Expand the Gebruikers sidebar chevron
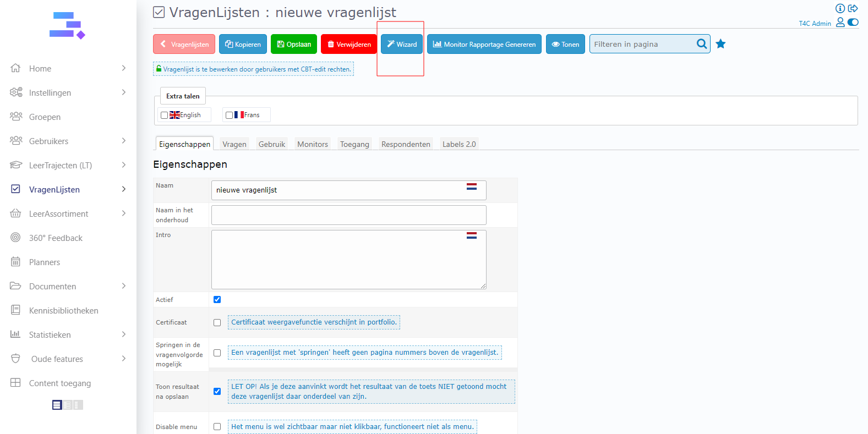868x434 pixels. pos(124,141)
